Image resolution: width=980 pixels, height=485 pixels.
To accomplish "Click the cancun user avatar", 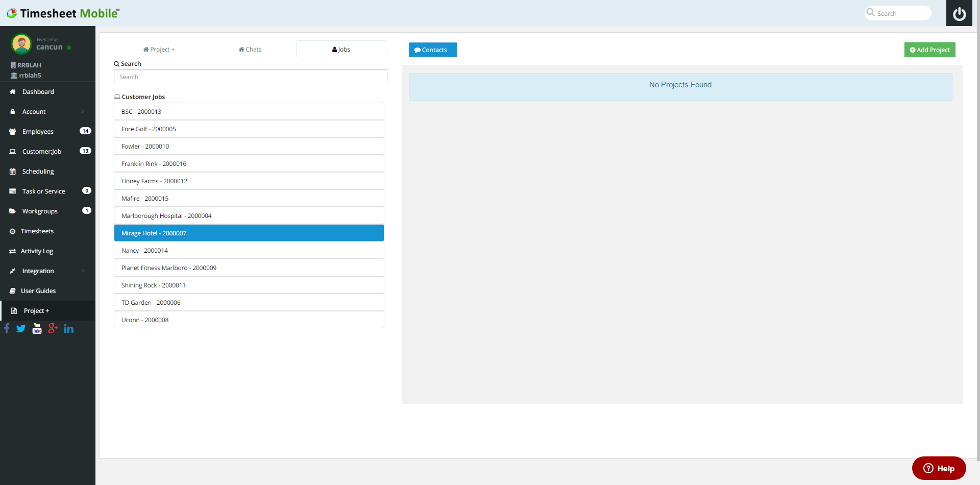I will click(21, 44).
